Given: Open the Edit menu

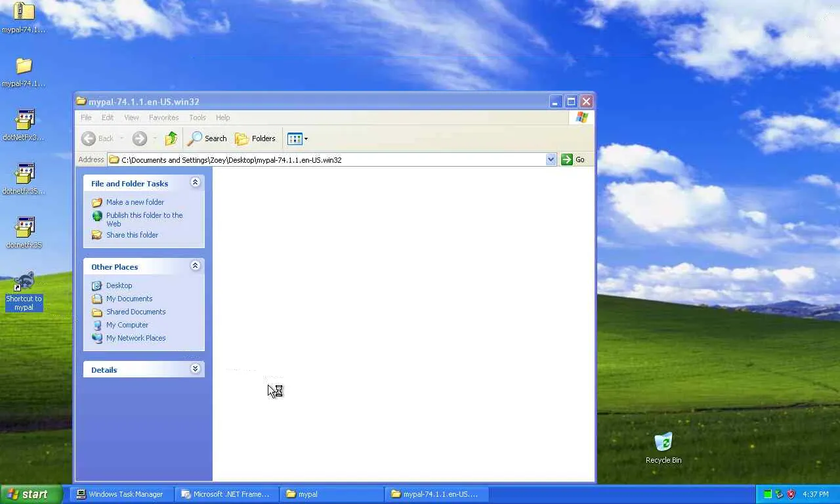Looking at the screenshot, I should pyautogui.click(x=108, y=117).
